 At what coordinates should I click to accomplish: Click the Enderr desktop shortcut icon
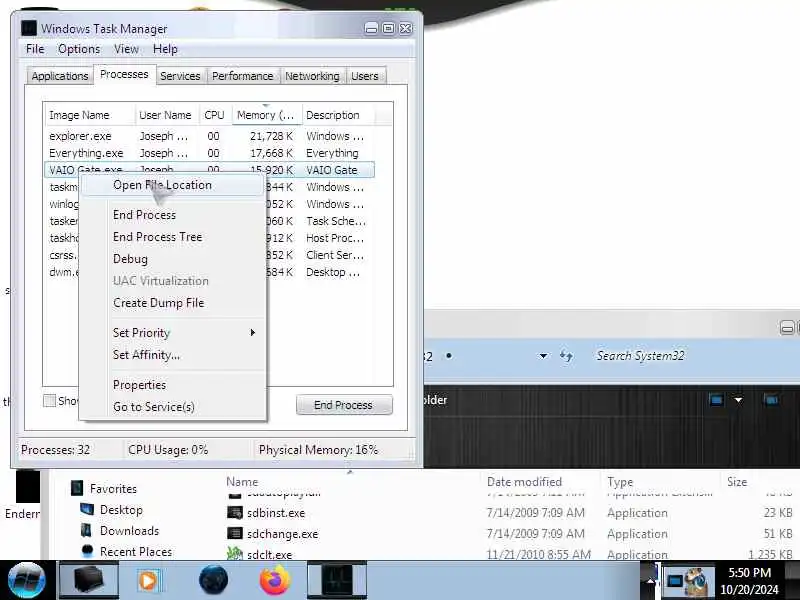coord(27,487)
